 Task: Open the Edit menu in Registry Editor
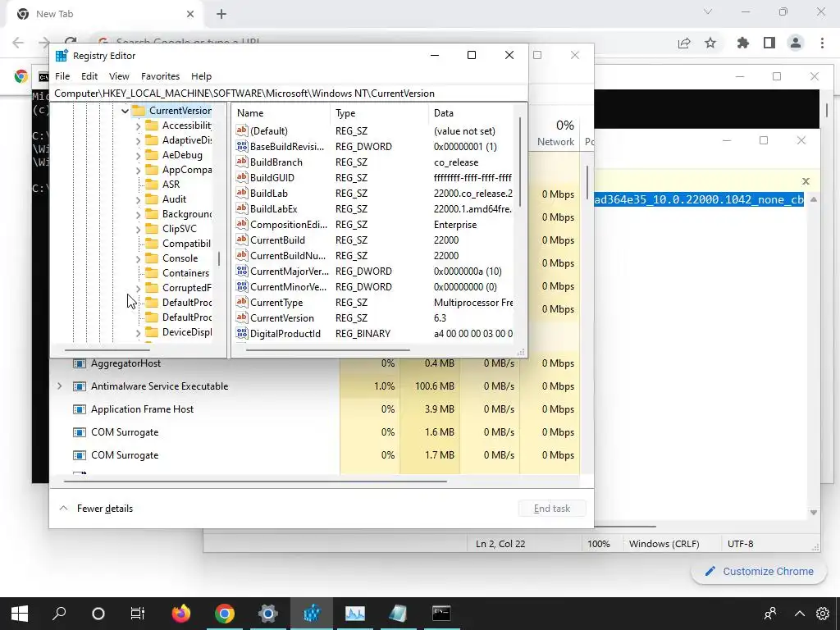pos(89,76)
